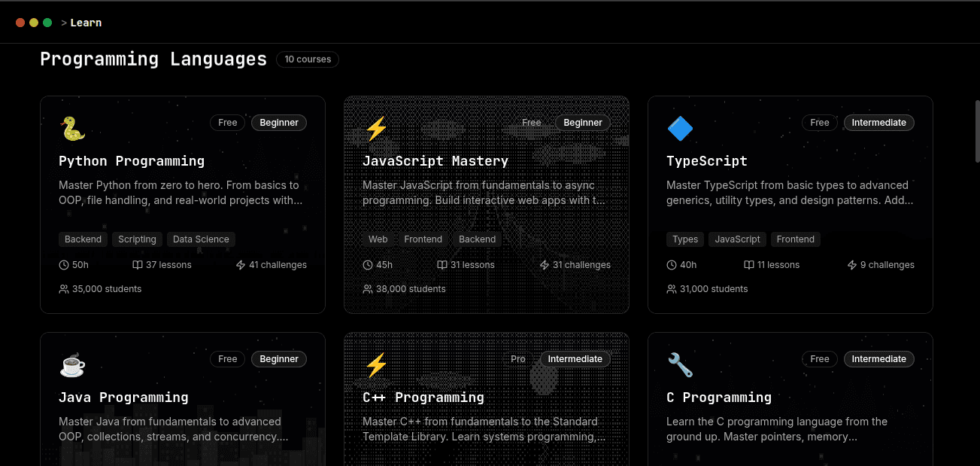Click the C Programming wrench icon
The height and width of the screenshot is (466, 980).
point(679,364)
